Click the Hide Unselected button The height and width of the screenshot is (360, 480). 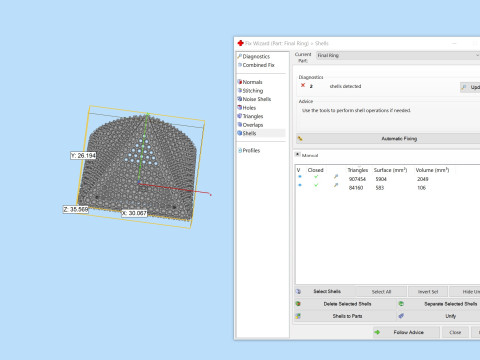tap(465, 292)
